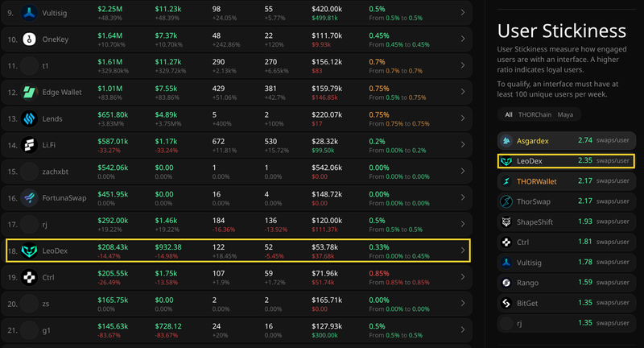Expand the Vultisig row chevron
This screenshot has width=644, height=348.
click(463, 12)
